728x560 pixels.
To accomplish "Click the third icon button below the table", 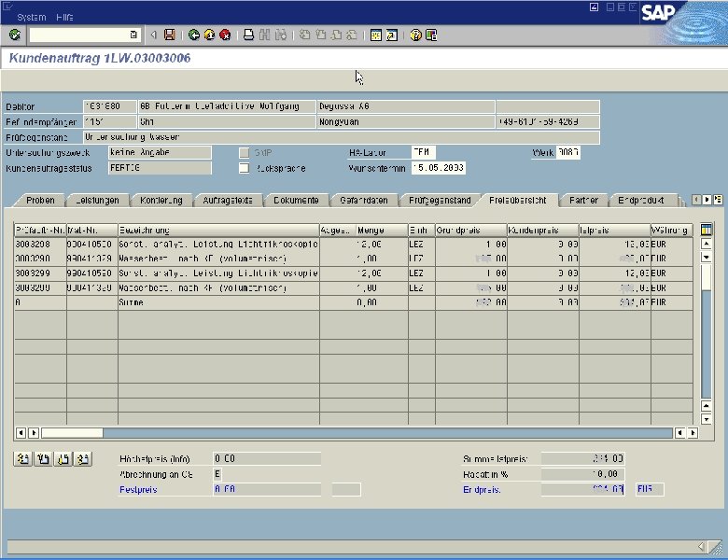I will coord(63,459).
